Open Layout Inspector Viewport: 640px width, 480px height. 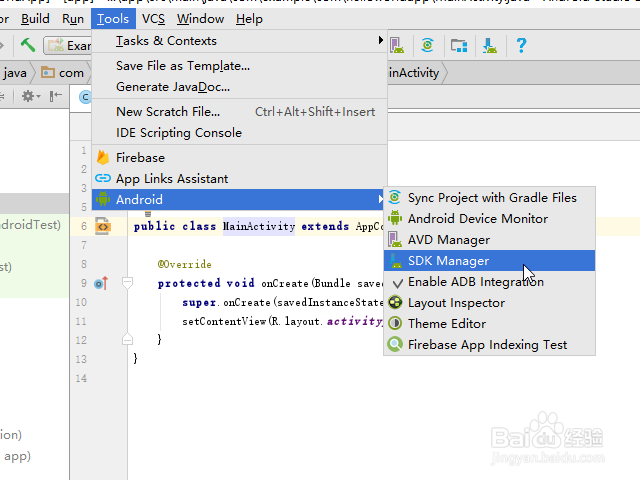(489, 303)
